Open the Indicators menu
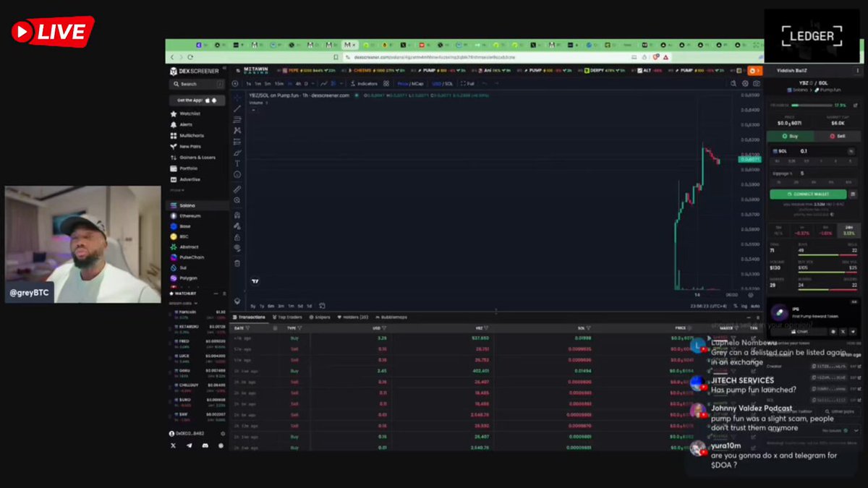Image resolution: width=868 pixels, height=488 pixels. click(x=364, y=84)
